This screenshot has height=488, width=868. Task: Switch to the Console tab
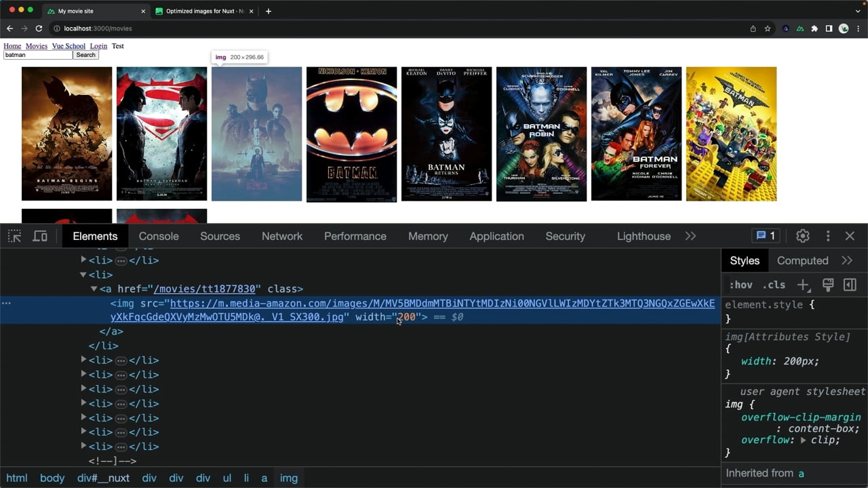point(159,236)
